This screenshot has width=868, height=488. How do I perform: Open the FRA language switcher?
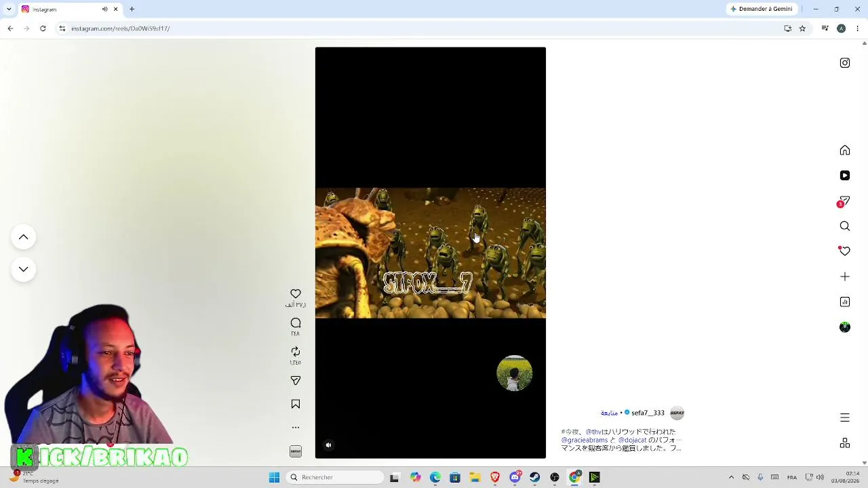[x=792, y=477]
